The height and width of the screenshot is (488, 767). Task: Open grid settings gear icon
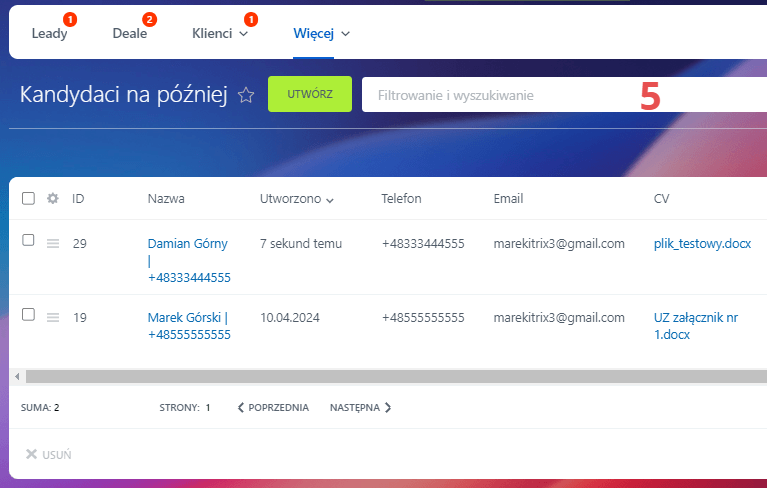click(x=53, y=198)
